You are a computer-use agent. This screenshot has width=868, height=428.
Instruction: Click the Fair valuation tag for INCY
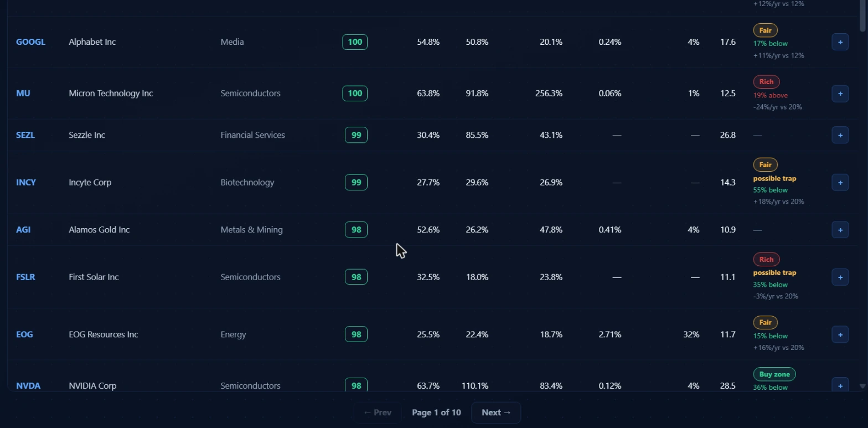(765, 165)
